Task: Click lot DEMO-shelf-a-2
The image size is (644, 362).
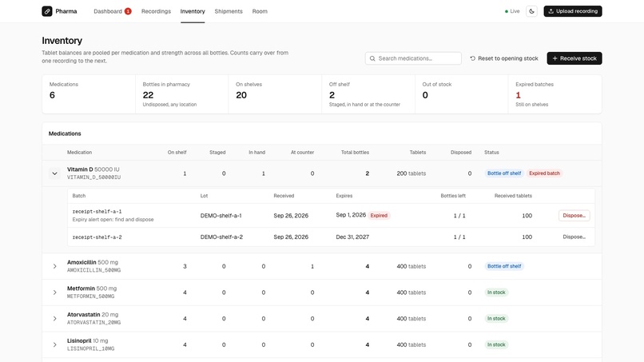Action: tap(221, 237)
